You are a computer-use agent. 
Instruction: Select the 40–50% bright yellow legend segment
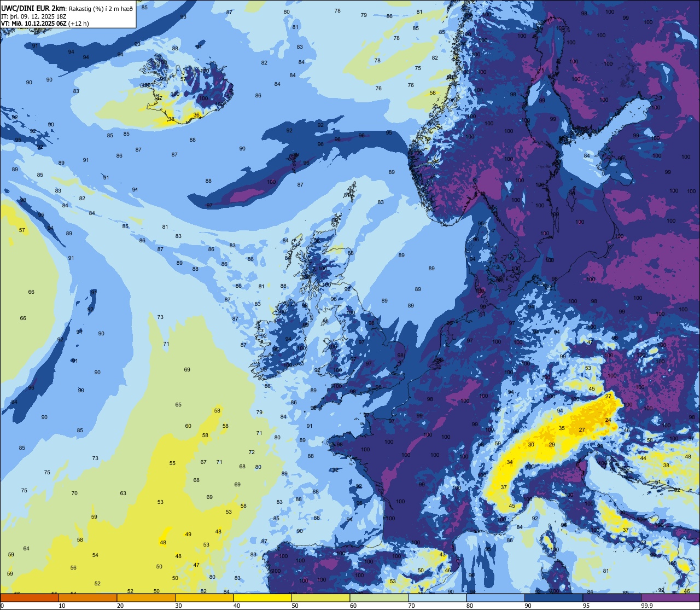pos(262,598)
